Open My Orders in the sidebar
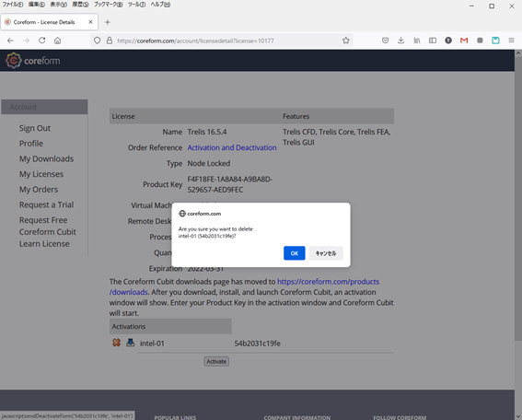Image resolution: width=522 pixels, height=420 pixels. (x=39, y=190)
